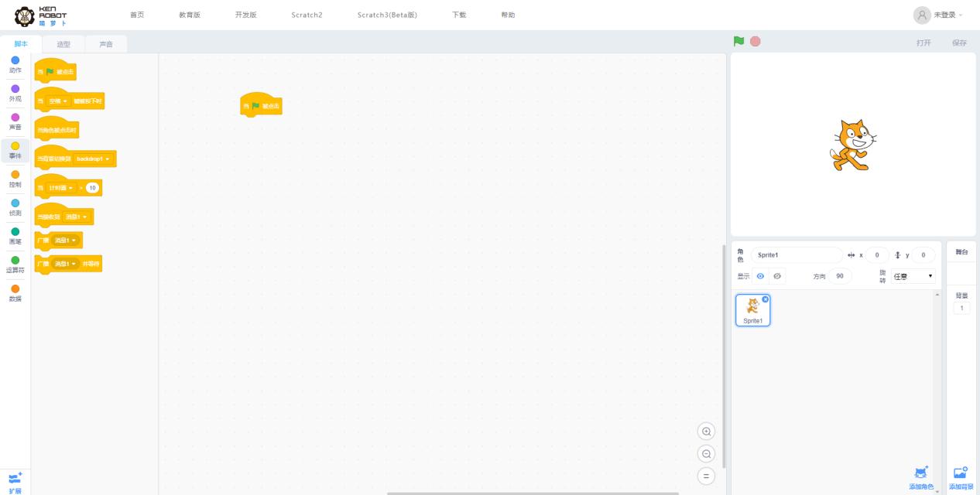Open the 开发版 nav item
980x495 pixels.
[245, 15]
